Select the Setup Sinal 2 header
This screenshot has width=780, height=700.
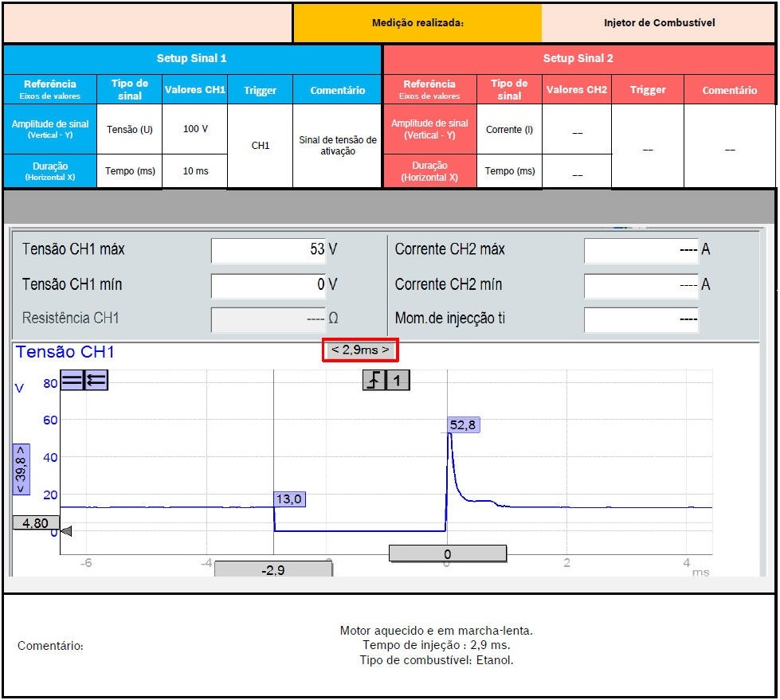pyautogui.click(x=578, y=59)
